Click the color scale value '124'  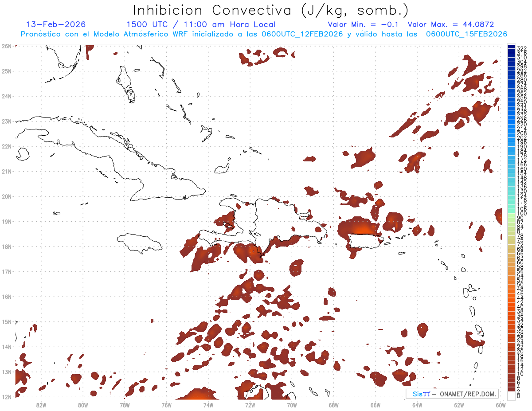[522, 196]
